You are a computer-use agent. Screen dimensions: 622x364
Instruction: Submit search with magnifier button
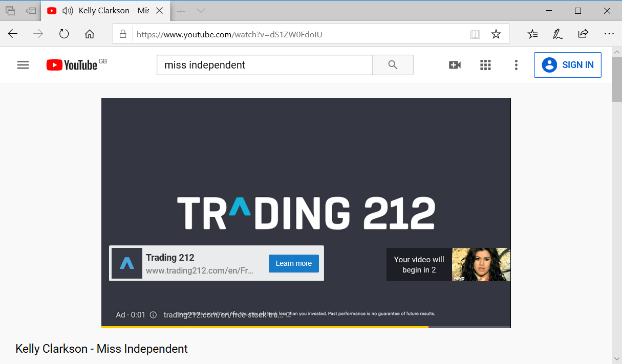pos(393,65)
